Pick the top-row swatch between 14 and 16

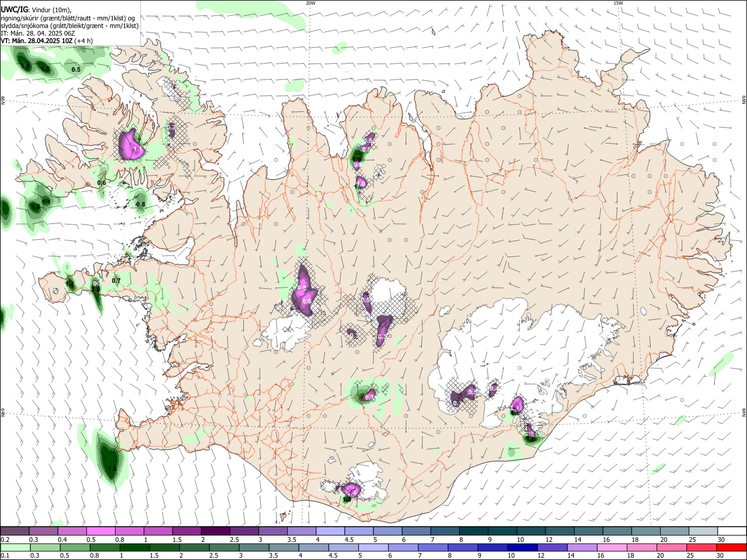(x=588, y=531)
